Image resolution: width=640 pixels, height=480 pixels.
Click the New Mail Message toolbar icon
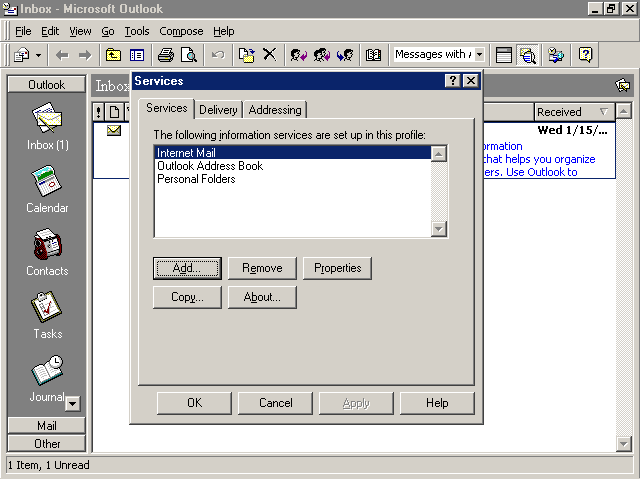22,55
